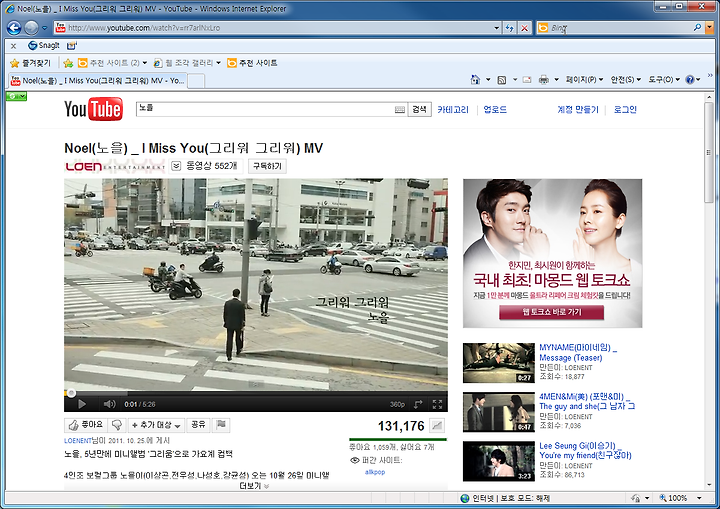The height and width of the screenshot is (509, 720).
Task: Open recent pages dropdown beside navigation arrows
Action: point(45,28)
